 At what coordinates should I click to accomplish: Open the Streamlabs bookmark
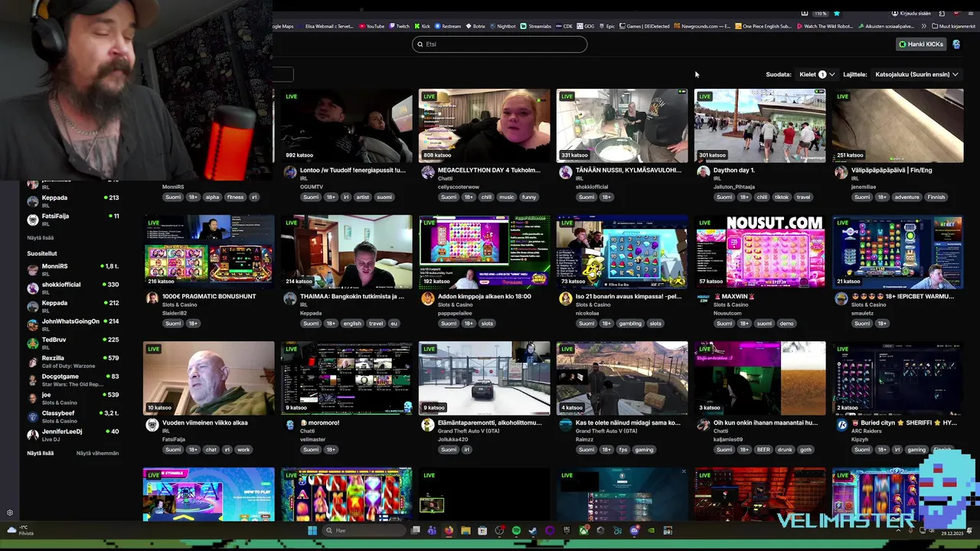[535, 26]
